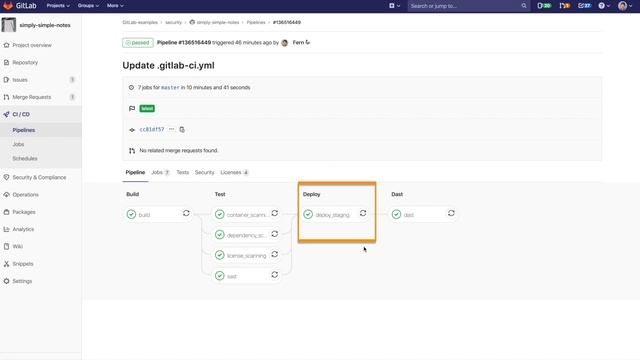This screenshot has width=640, height=360.
Task: Open the container_scanning job
Action: pos(247,215)
